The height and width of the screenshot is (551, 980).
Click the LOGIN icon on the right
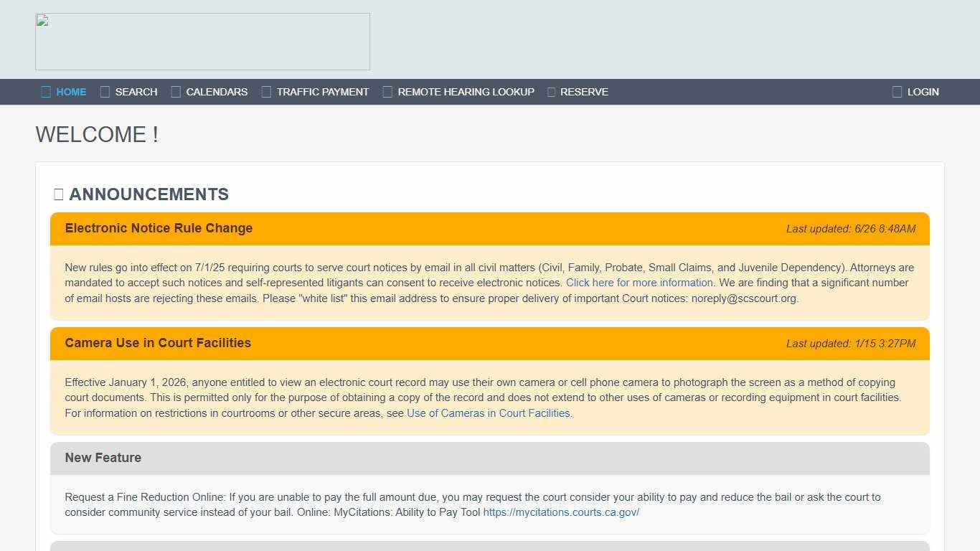pyautogui.click(x=897, y=91)
